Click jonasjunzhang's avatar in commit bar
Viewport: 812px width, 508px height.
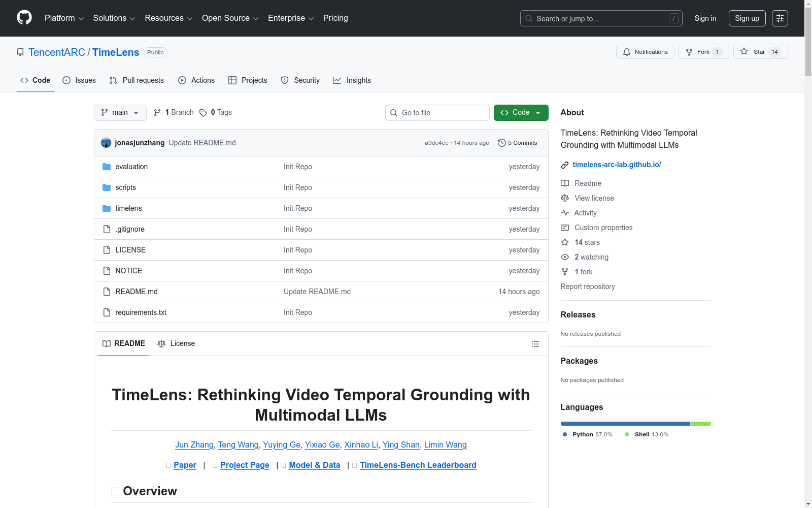(106, 143)
